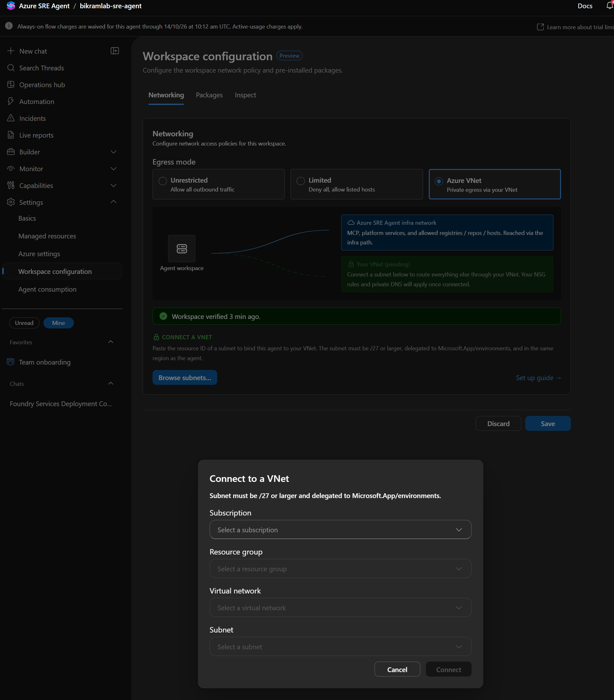Open the Foundry Services Deployment chat
The height and width of the screenshot is (700, 614).
pyautogui.click(x=61, y=404)
